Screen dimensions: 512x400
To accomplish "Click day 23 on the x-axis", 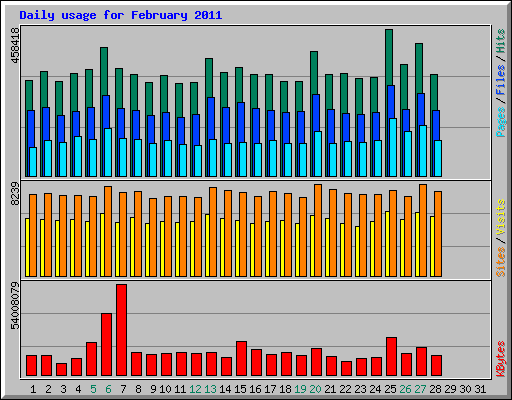I will coord(360,389).
